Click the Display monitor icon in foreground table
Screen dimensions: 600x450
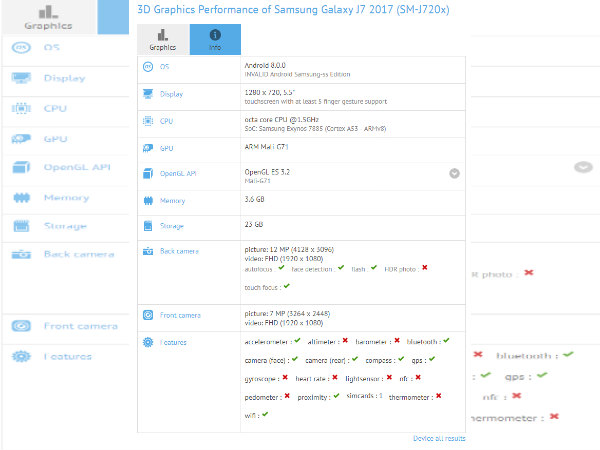coord(148,94)
